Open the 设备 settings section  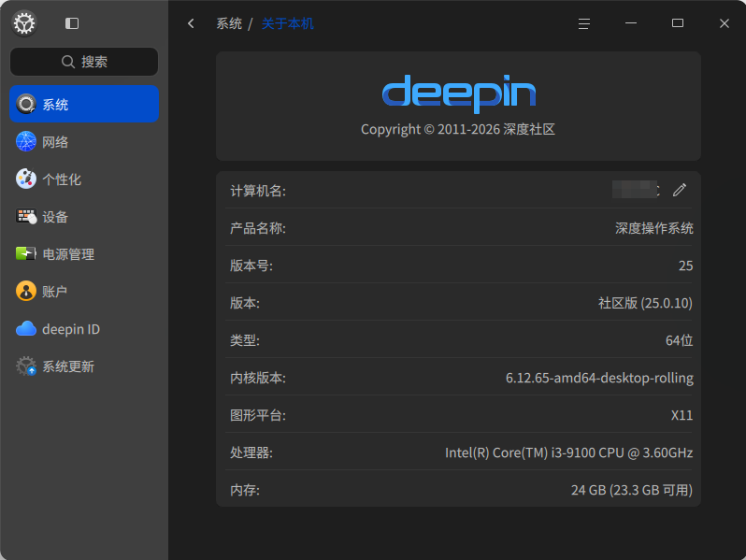pyautogui.click(x=84, y=217)
